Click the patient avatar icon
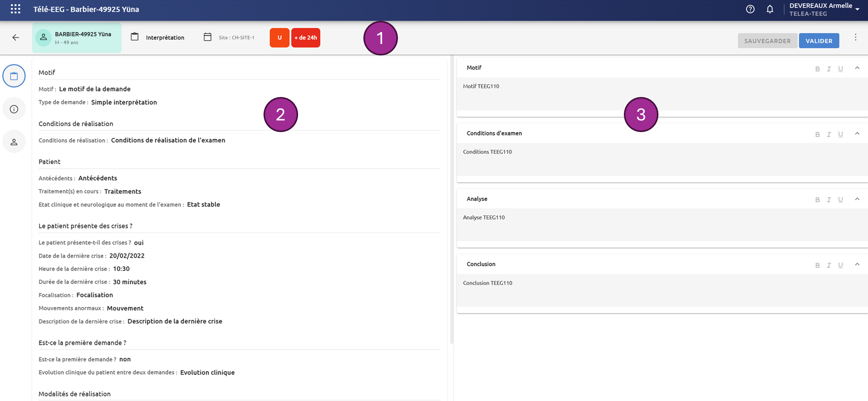 43,38
